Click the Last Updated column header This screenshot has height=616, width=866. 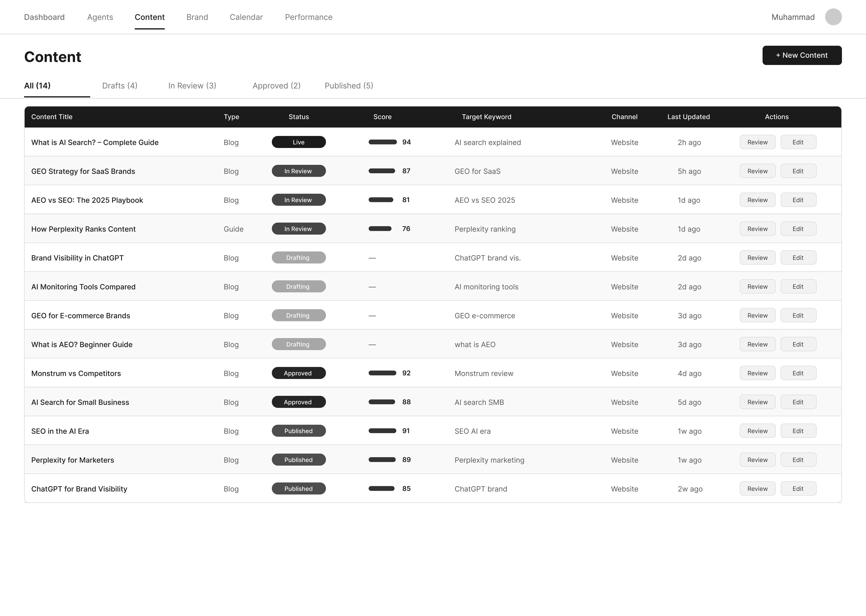pos(689,117)
